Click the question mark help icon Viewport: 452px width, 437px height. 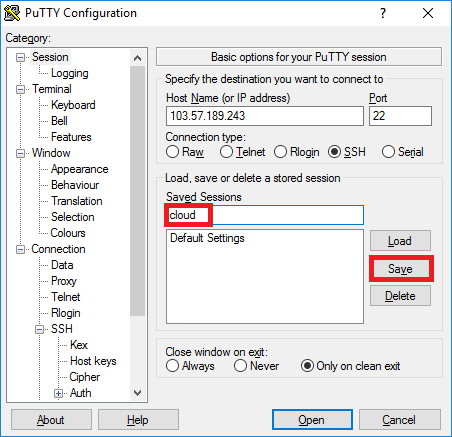(x=383, y=13)
